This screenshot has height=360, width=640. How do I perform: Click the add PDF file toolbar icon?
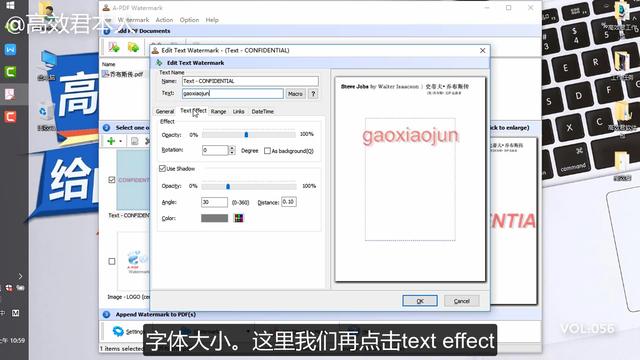click(x=114, y=47)
